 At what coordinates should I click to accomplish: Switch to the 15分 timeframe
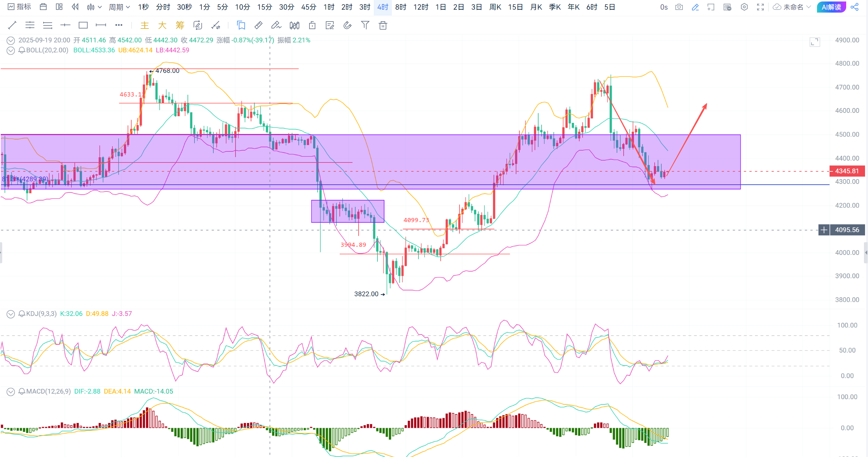(x=264, y=7)
